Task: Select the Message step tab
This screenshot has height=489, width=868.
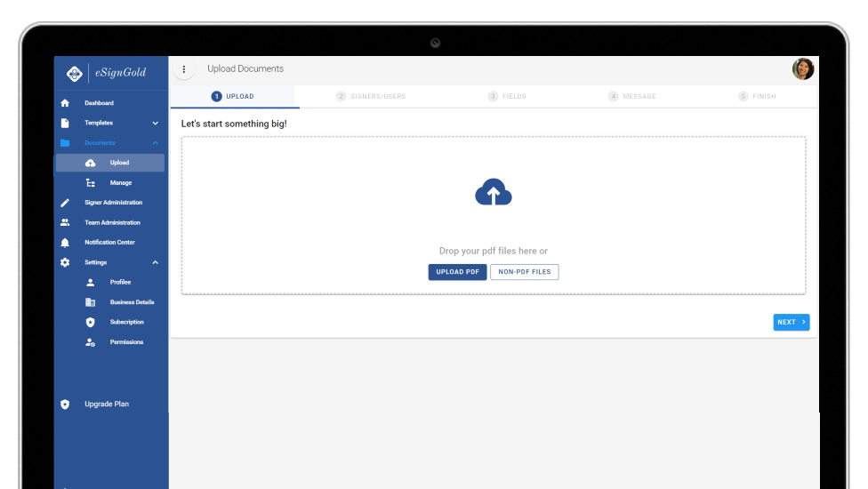Action: click(632, 96)
